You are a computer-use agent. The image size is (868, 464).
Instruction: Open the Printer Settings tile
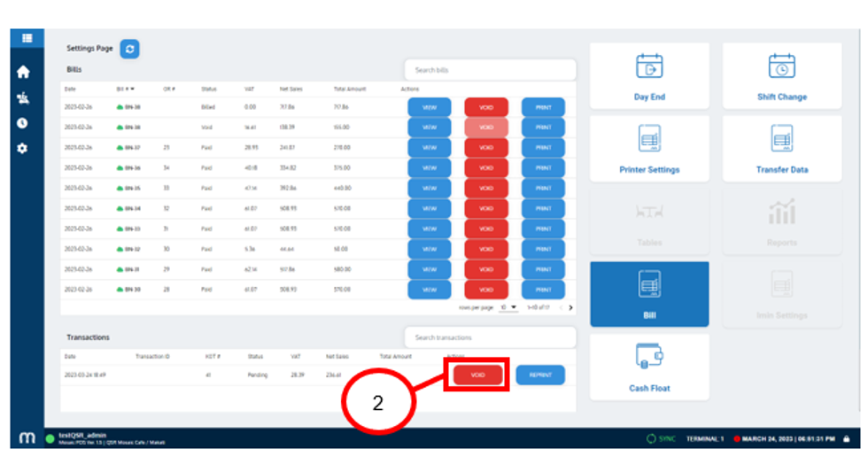click(649, 150)
